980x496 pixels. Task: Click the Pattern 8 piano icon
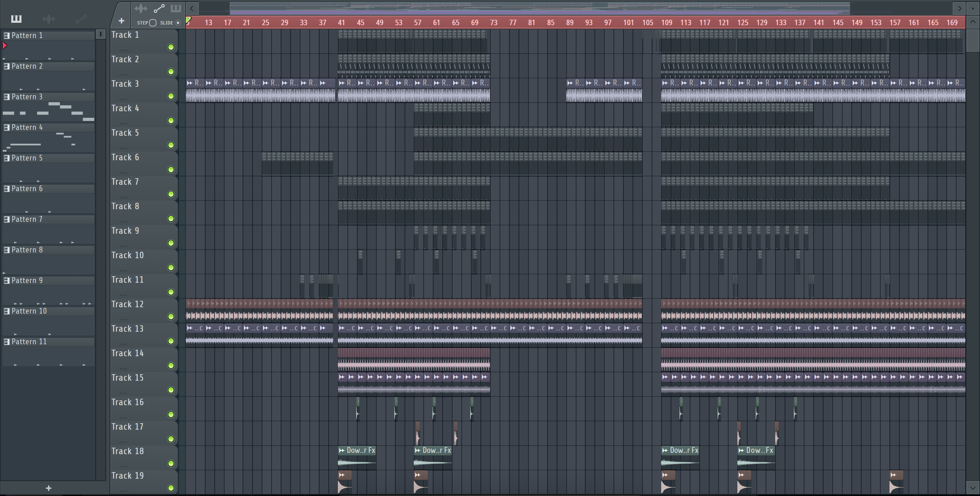pos(6,250)
